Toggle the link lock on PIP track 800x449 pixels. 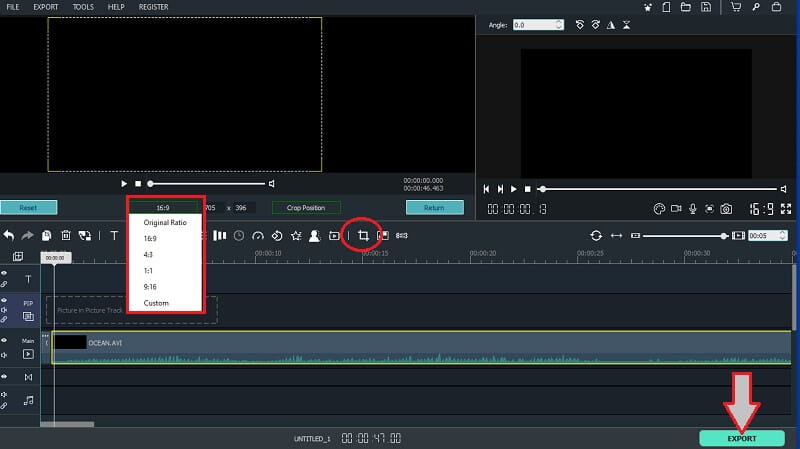4,319
